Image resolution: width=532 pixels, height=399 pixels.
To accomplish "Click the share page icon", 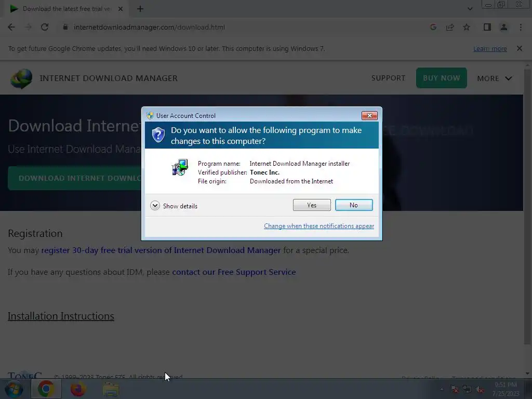I will pos(450,27).
